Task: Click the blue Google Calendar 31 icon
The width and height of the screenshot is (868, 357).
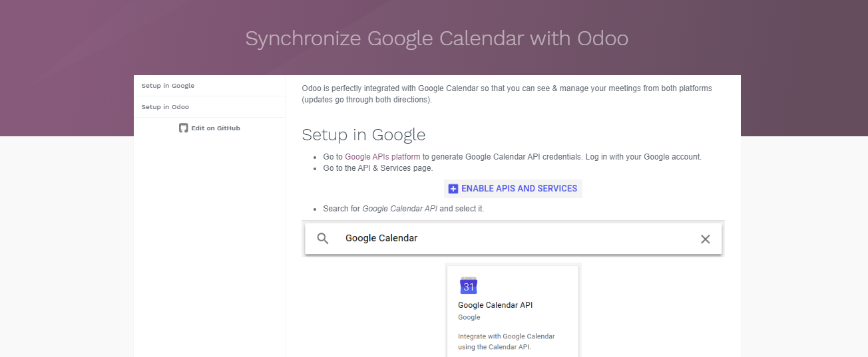Action: point(469,286)
